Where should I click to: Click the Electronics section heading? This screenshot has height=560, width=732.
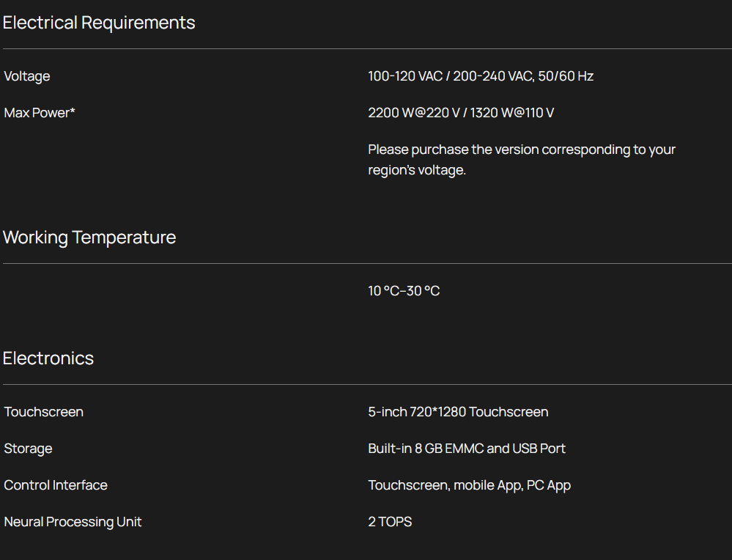click(48, 358)
